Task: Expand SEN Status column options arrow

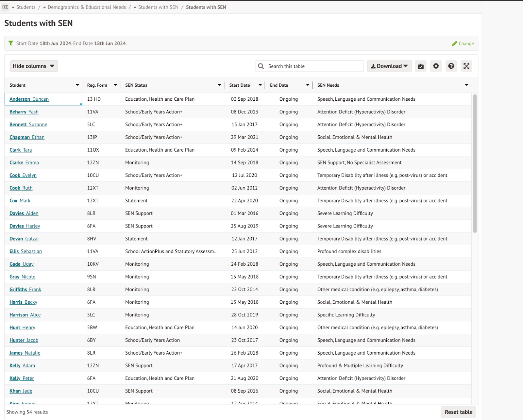Action: (x=220, y=85)
